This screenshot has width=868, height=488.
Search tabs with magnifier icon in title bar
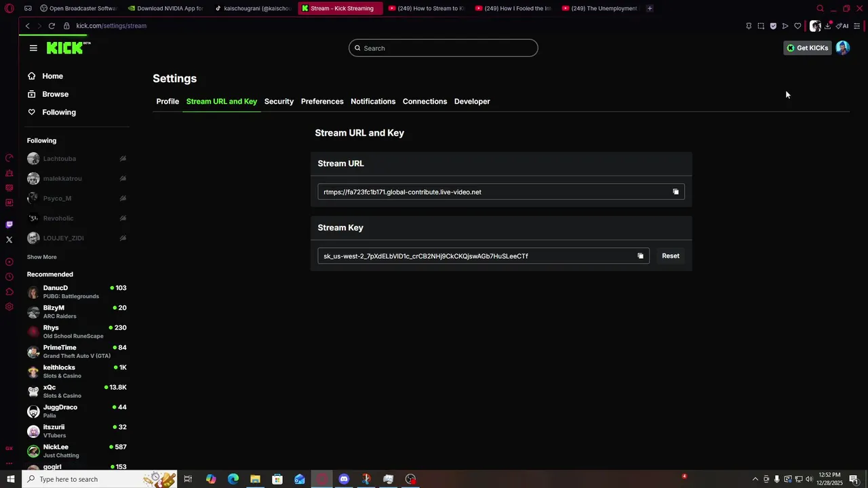(820, 9)
